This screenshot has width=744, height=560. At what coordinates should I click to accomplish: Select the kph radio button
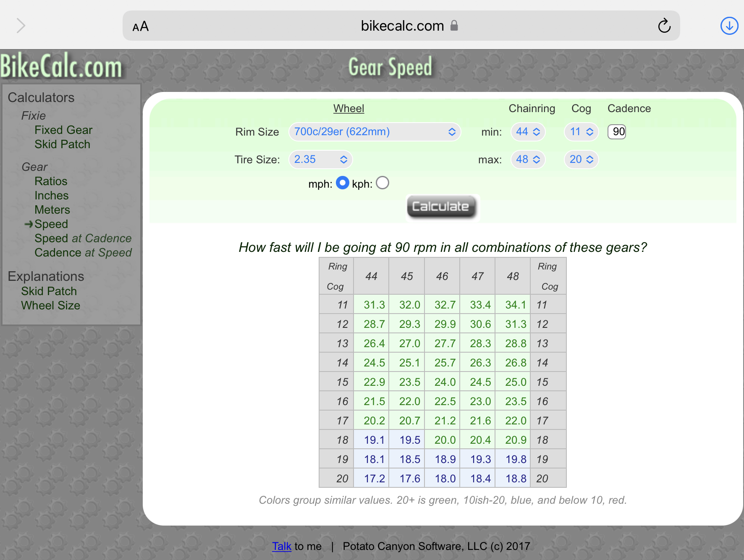pyautogui.click(x=382, y=183)
